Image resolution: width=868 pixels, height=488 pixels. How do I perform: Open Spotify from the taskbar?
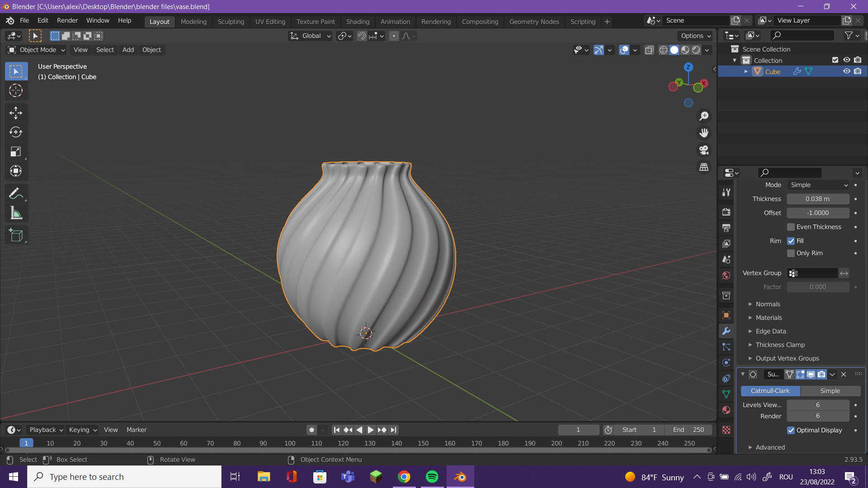click(432, 477)
